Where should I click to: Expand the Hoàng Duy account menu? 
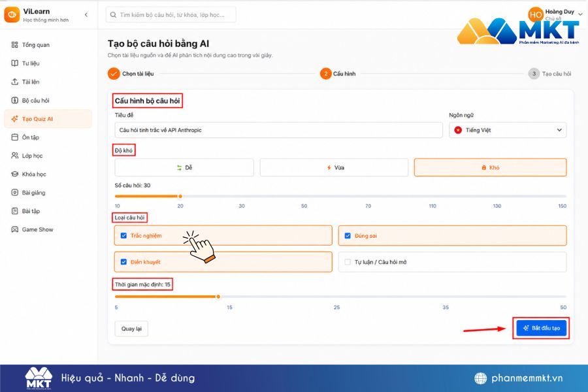tap(580, 14)
